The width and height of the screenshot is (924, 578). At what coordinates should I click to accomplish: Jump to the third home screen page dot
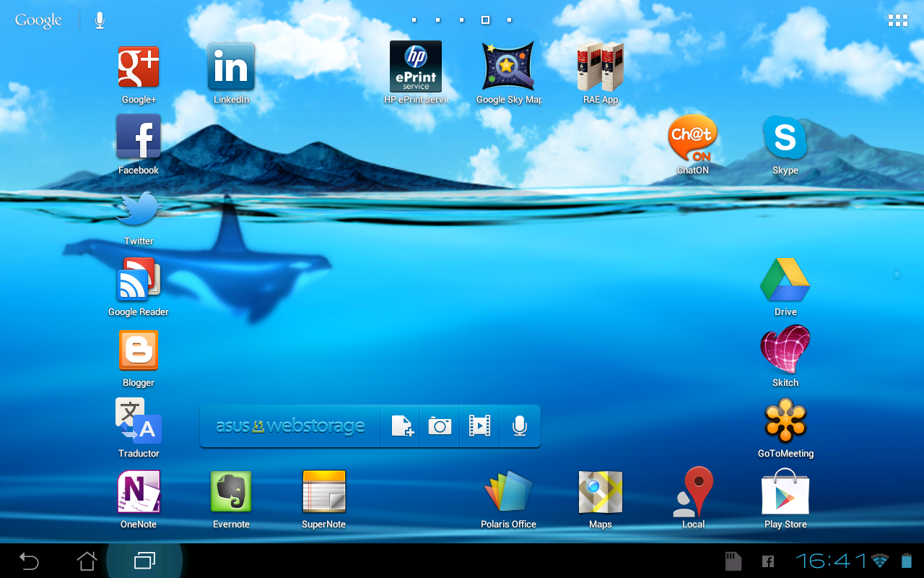(461, 20)
